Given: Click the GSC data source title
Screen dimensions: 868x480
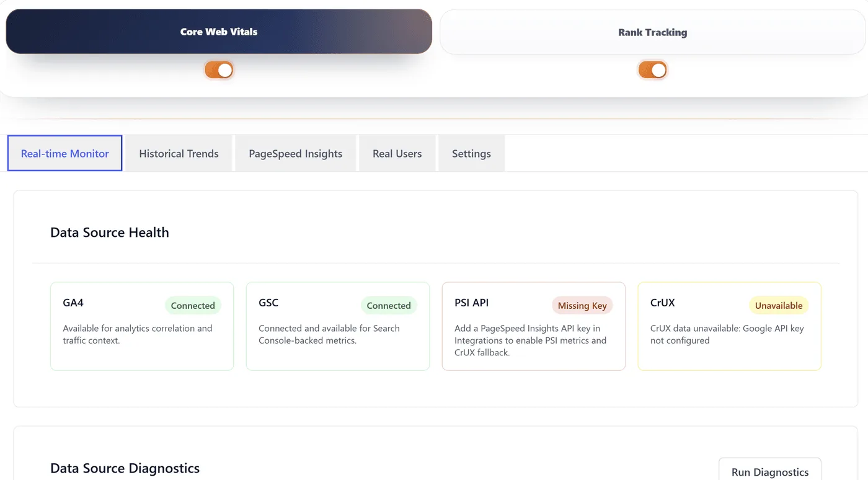Looking at the screenshot, I should (268, 303).
